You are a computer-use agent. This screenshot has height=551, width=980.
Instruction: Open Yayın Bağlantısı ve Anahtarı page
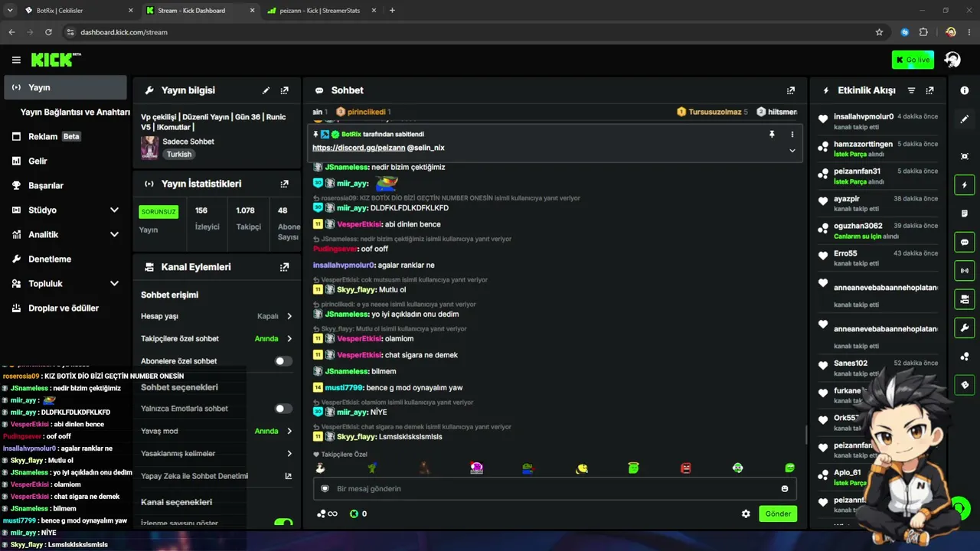(x=75, y=112)
